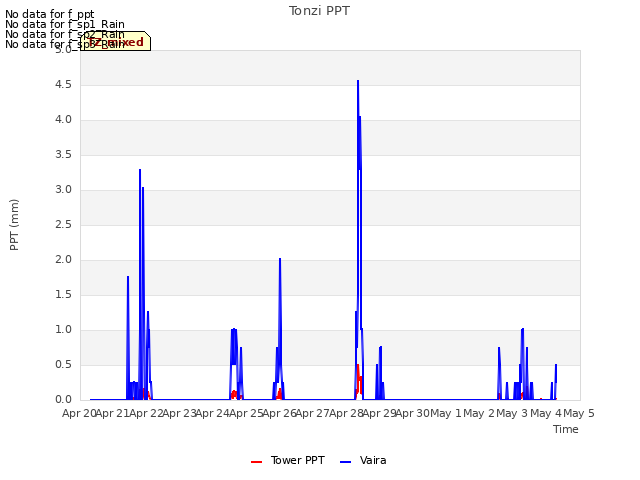
Task: Click the y-axis label "PPT (mm)"
Action: coord(14,225)
